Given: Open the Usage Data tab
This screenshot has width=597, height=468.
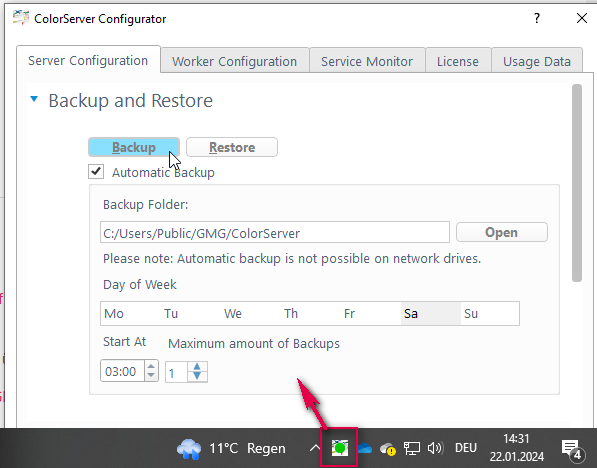Looking at the screenshot, I should (x=537, y=61).
